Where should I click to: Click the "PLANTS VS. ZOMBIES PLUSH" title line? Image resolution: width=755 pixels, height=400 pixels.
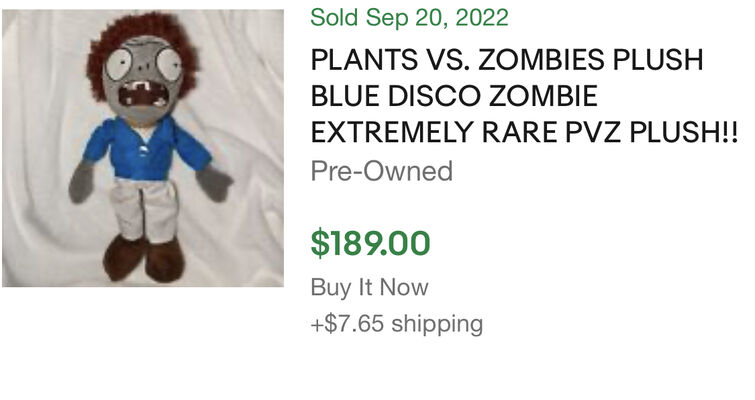(x=507, y=60)
